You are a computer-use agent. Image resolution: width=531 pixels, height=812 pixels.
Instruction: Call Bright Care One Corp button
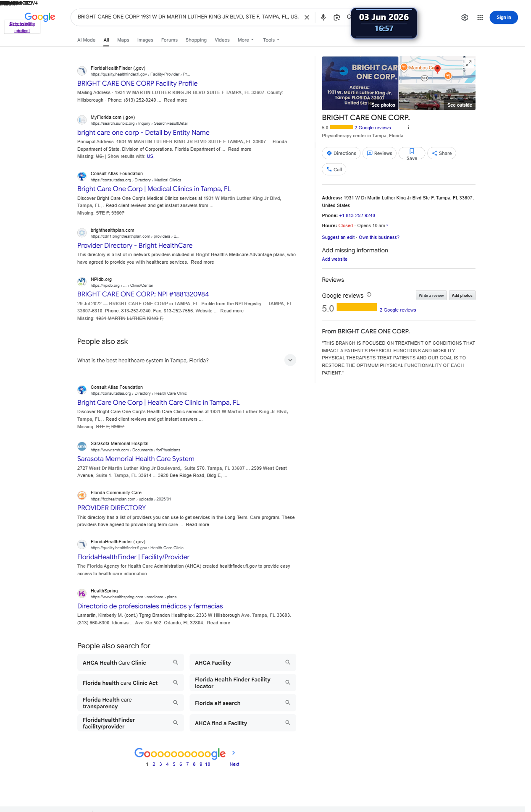pos(334,170)
